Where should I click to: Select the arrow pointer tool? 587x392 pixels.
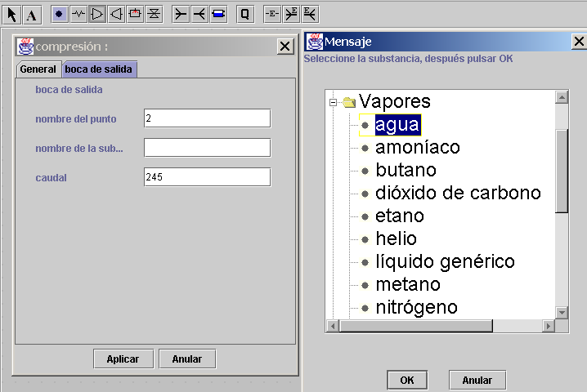tap(11, 14)
